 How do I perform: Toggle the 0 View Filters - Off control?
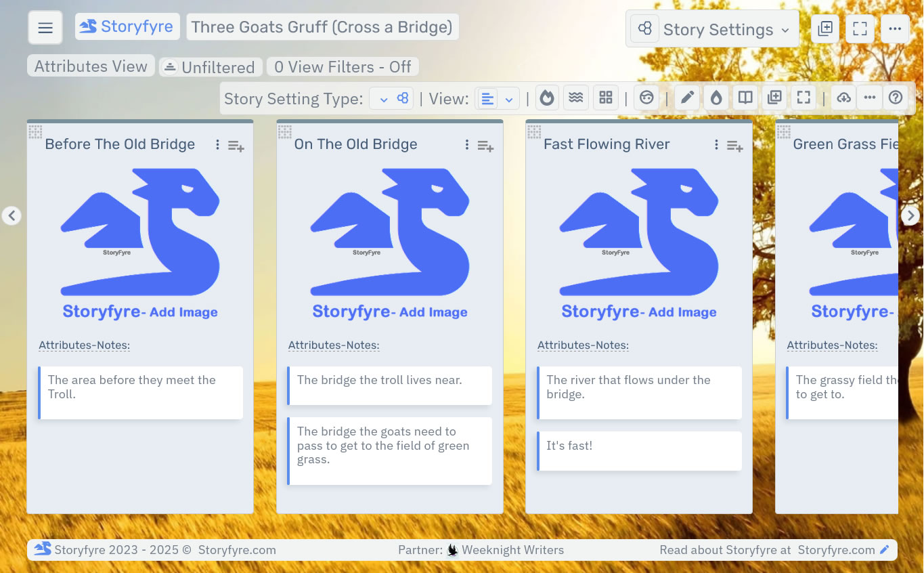342,66
